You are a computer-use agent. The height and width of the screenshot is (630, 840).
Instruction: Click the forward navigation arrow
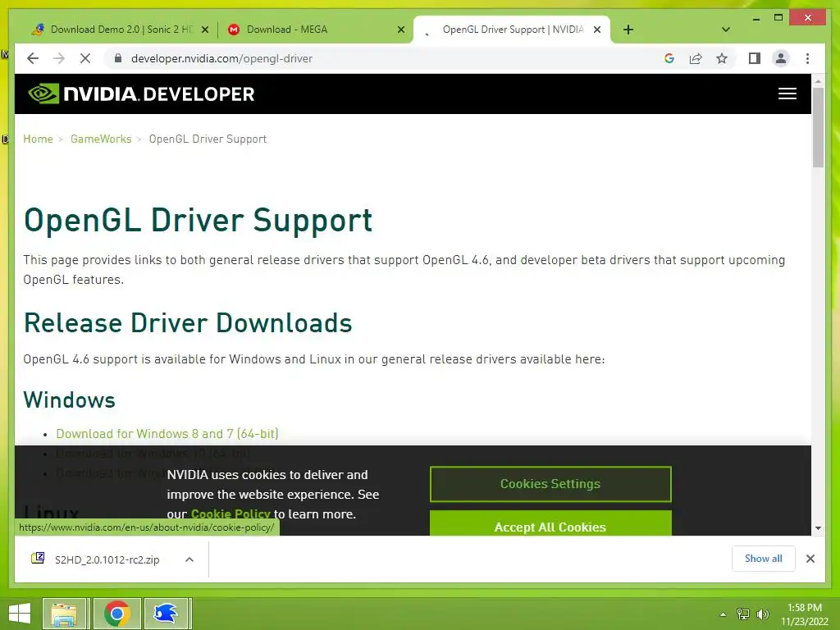pos(59,58)
